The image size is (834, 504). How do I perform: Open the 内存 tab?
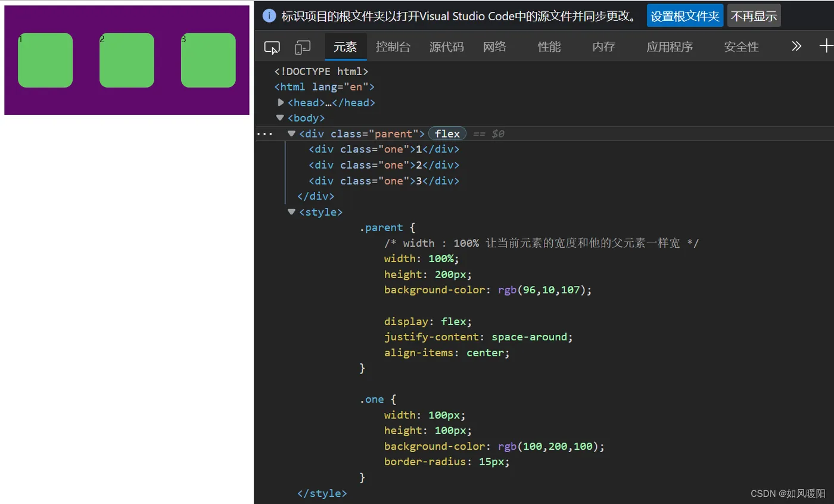tap(603, 47)
